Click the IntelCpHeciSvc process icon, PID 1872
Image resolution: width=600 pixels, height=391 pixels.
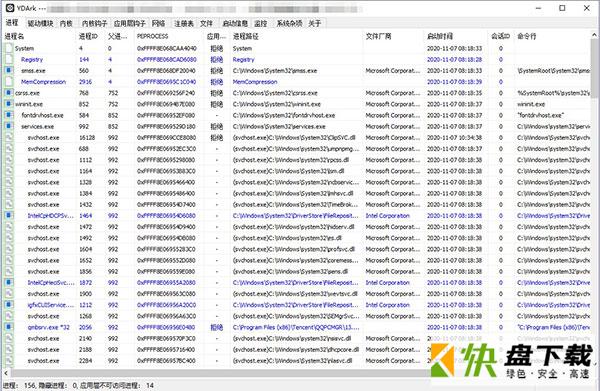tap(9, 282)
